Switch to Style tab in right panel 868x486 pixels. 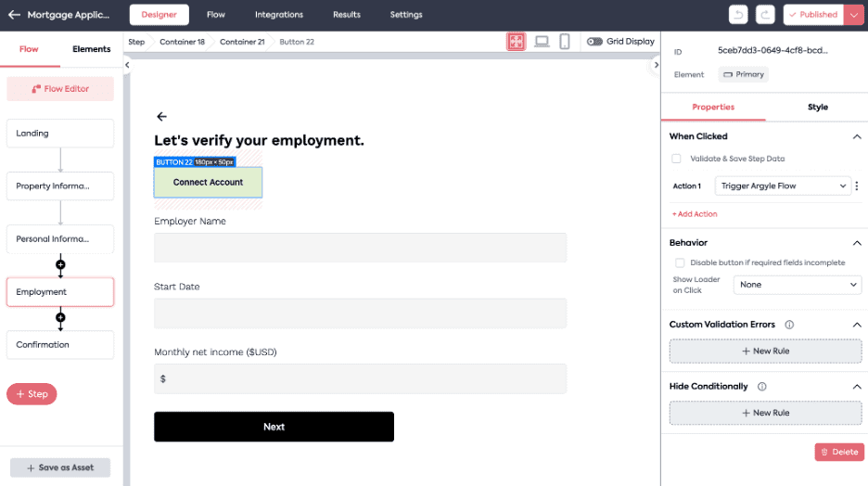tap(818, 108)
